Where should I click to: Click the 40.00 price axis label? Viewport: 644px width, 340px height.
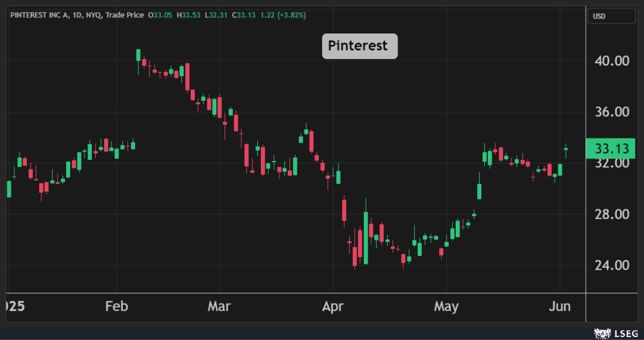(x=612, y=61)
